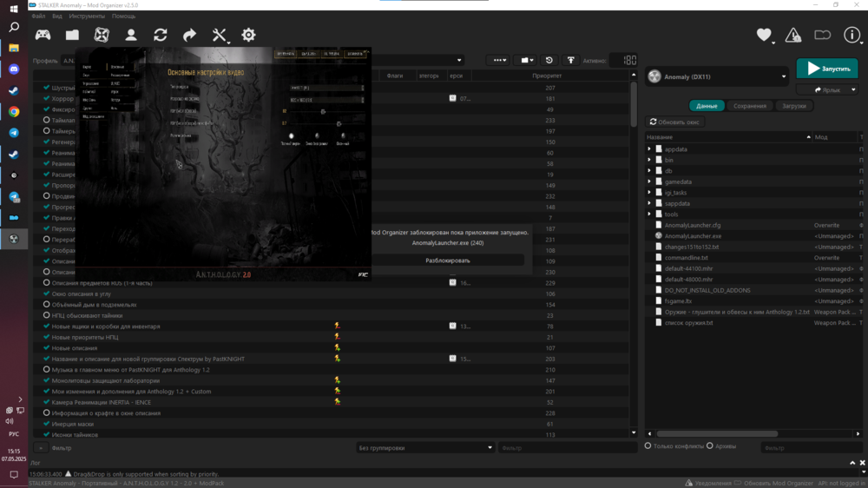Click the heart endorse icon
868x488 pixels.
(x=764, y=35)
